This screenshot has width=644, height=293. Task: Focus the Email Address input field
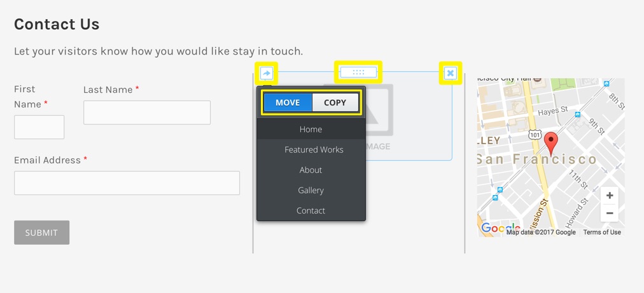click(127, 183)
